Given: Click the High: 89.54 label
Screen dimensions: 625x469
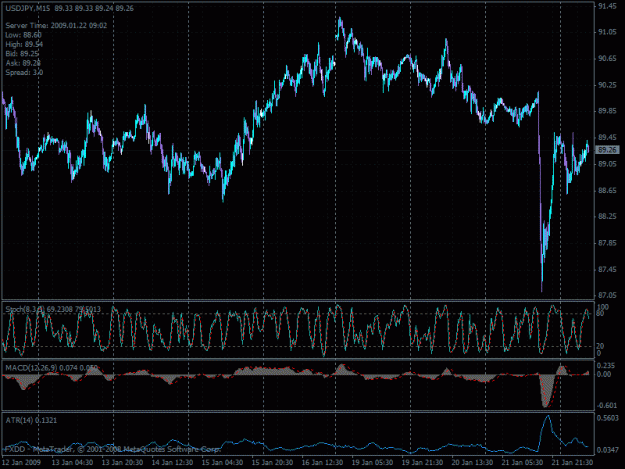Looking at the screenshot, I should coord(24,44).
